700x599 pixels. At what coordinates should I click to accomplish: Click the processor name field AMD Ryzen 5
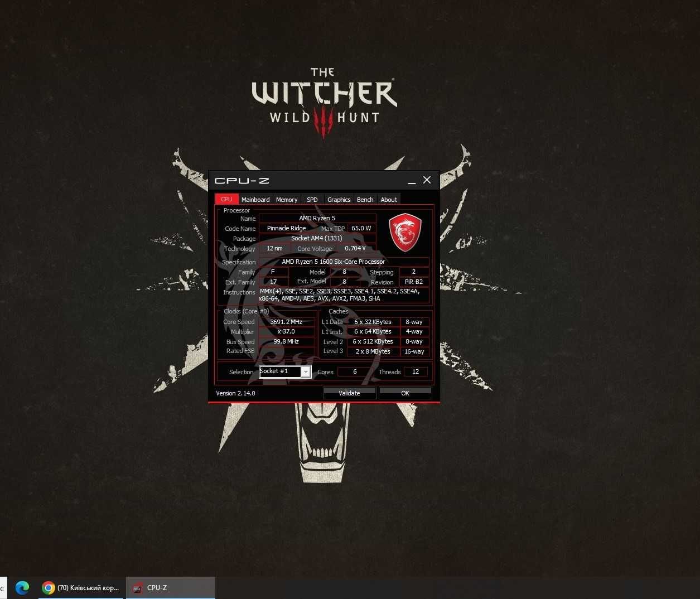317,218
